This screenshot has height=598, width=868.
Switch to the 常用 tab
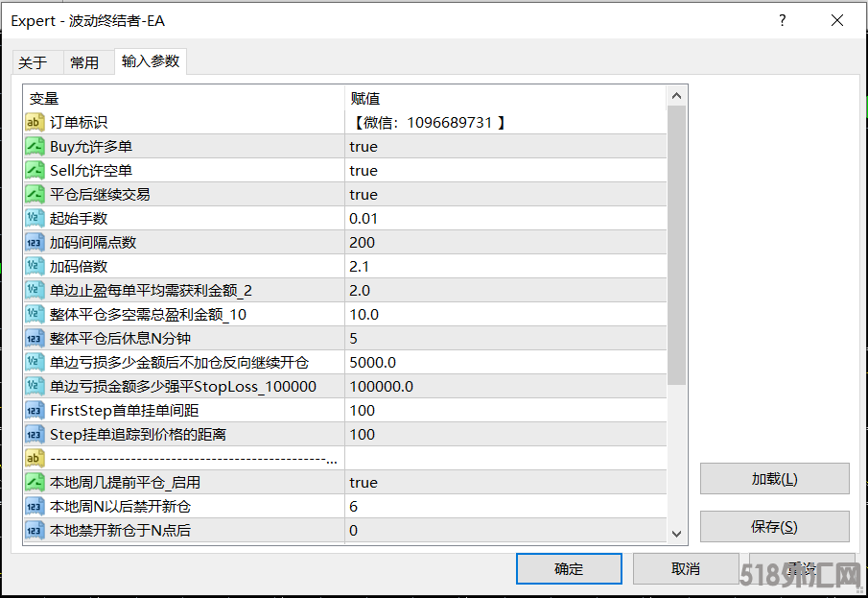pos(86,61)
